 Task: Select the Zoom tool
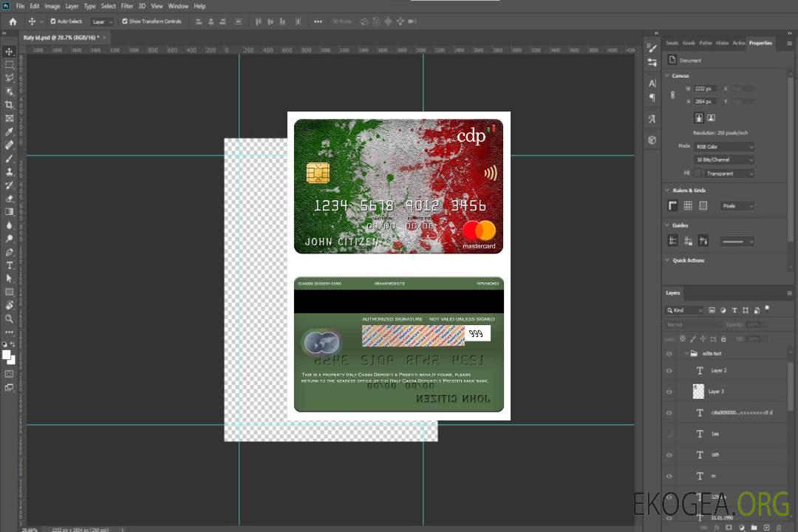coord(9,318)
